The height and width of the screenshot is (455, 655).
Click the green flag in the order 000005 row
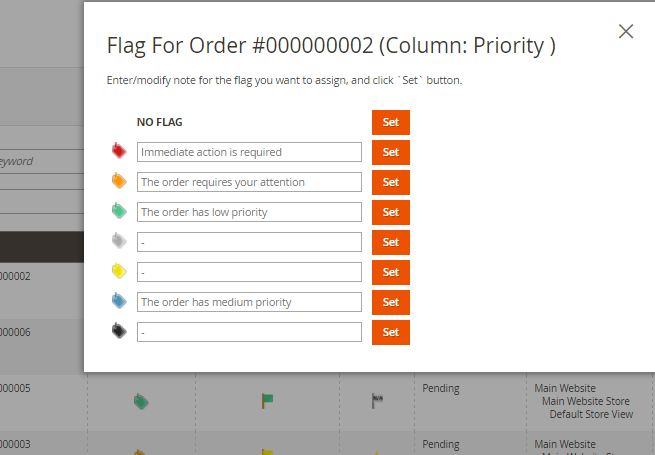click(267, 401)
